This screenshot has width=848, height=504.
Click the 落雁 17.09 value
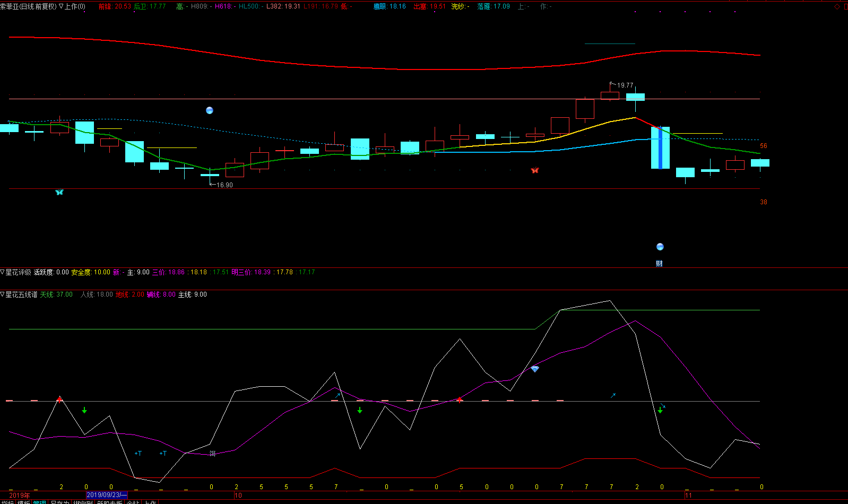pyautogui.click(x=494, y=6)
